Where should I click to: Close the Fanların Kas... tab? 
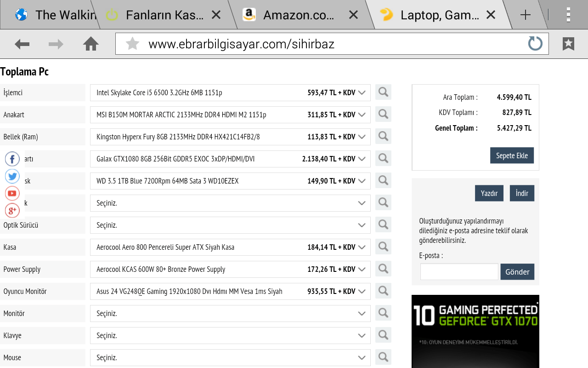point(216,15)
